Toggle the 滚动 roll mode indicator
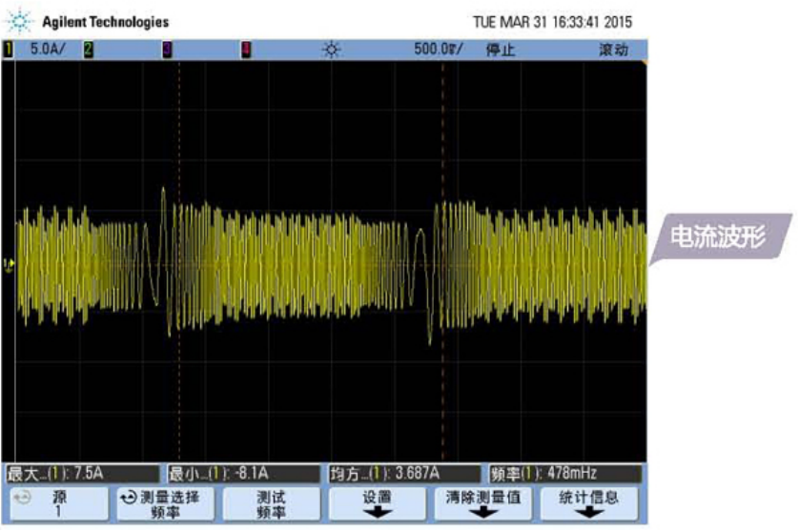Screen dimensions: 799x532 coord(613,51)
